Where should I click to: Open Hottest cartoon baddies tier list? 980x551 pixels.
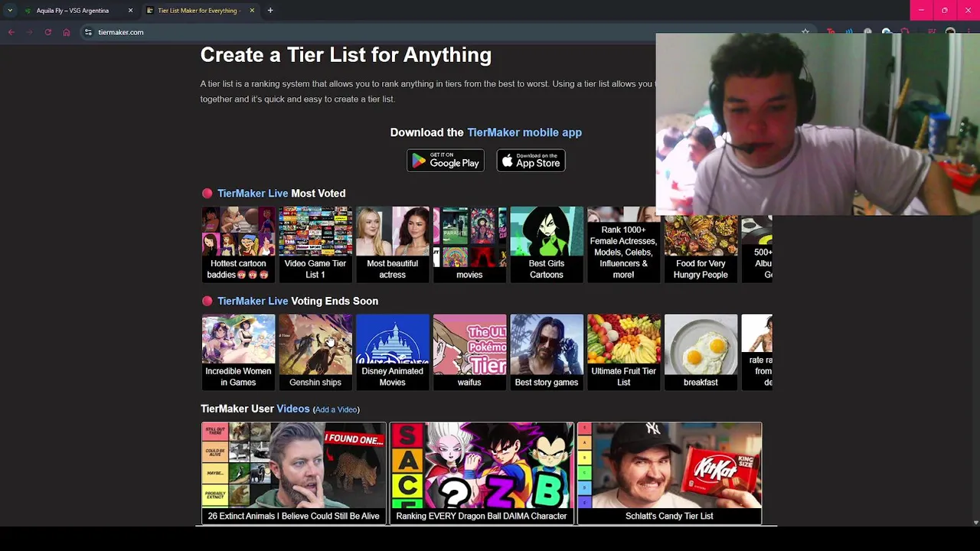tap(238, 244)
